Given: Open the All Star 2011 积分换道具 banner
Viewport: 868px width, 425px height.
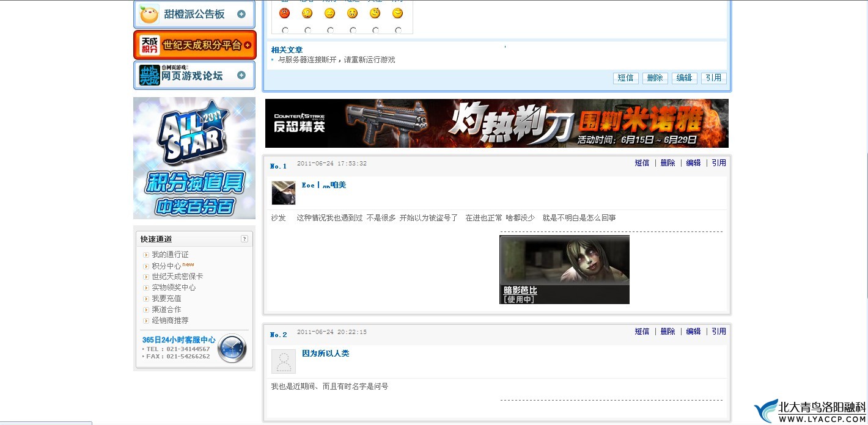Looking at the screenshot, I should pyautogui.click(x=194, y=158).
